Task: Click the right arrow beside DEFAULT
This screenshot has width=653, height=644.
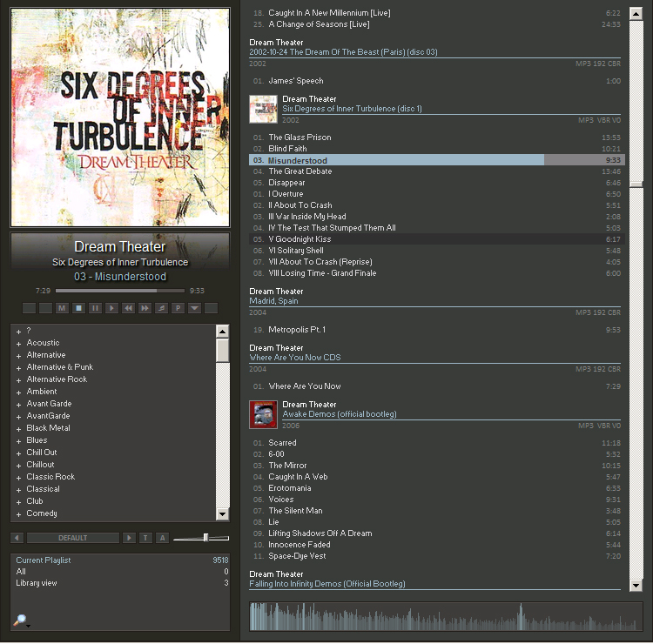Action: coord(129,538)
